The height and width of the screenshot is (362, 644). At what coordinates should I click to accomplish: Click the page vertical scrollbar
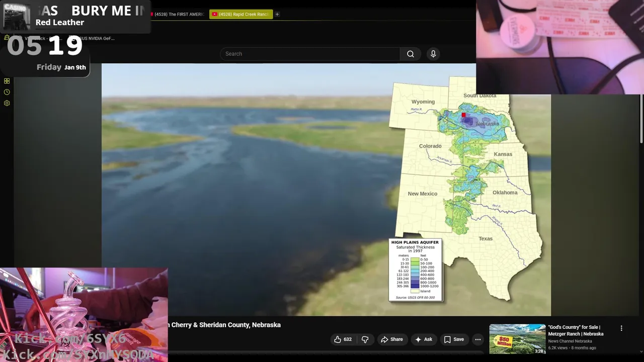[641, 119]
